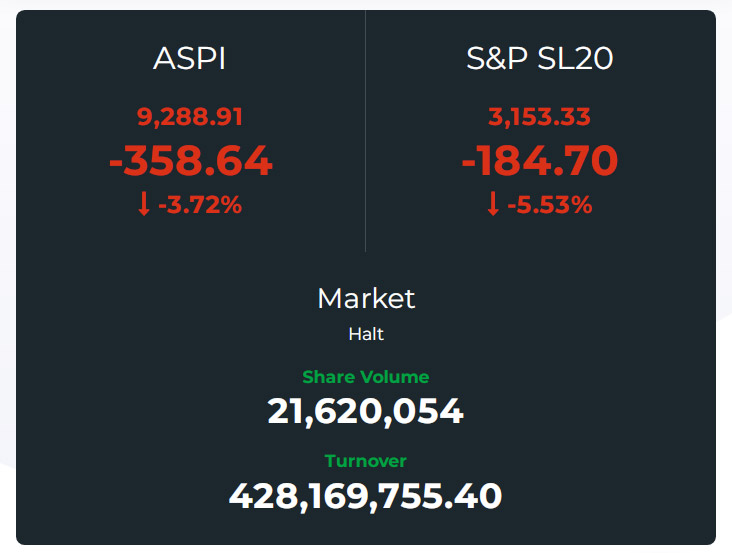Screen dimensions: 732x553
Task: Click the ASPI point change -358.64
Action: tap(190, 161)
